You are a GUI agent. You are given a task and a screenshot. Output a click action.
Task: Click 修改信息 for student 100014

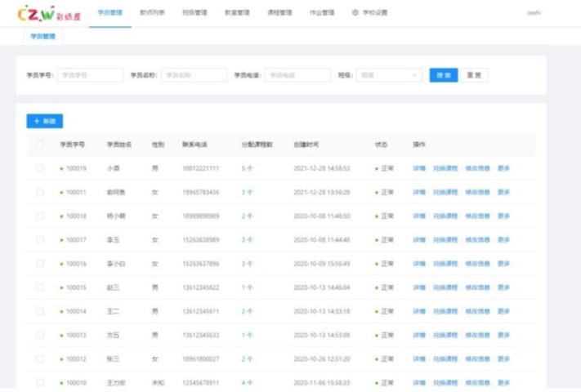coord(477,311)
